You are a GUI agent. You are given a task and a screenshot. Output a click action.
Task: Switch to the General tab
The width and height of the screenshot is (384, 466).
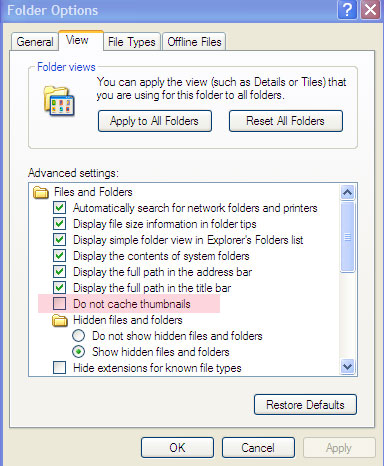(35, 42)
